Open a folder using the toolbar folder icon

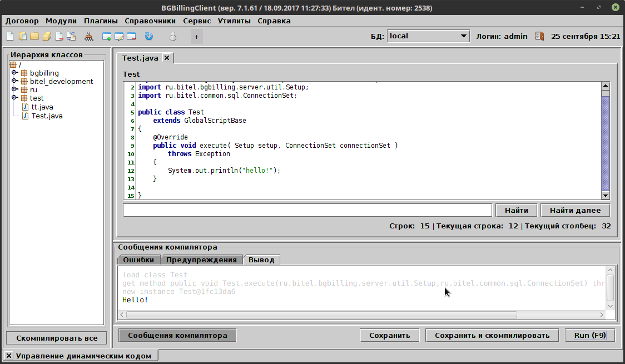[x=34, y=36]
